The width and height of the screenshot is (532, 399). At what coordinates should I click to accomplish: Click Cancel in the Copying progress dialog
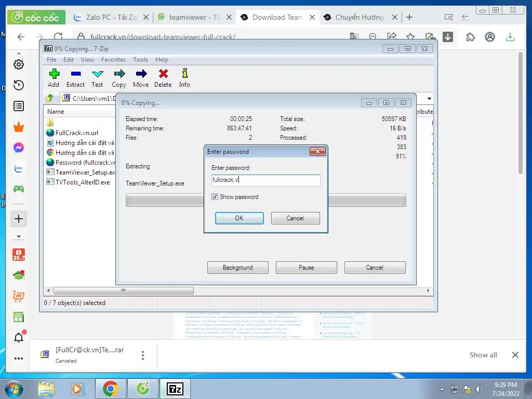click(x=375, y=268)
